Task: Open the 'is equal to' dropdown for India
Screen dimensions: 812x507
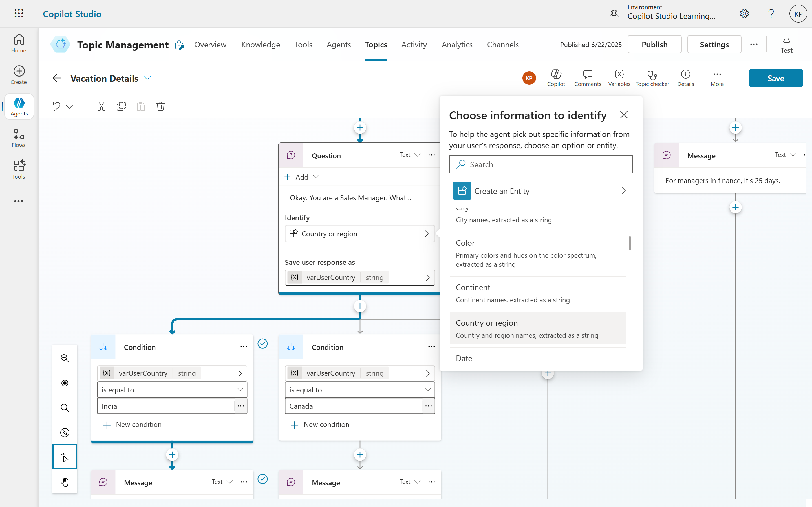Action: pyautogui.click(x=172, y=390)
